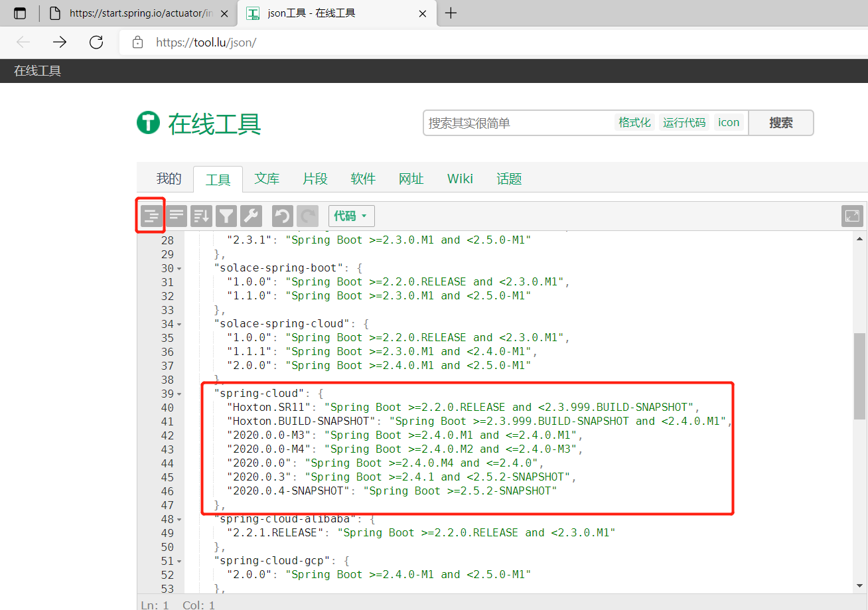The height and width of the screenshot is (610, 868).
Task: Collapse the spring-cloud node at line 39
Action: click(179, 394)
